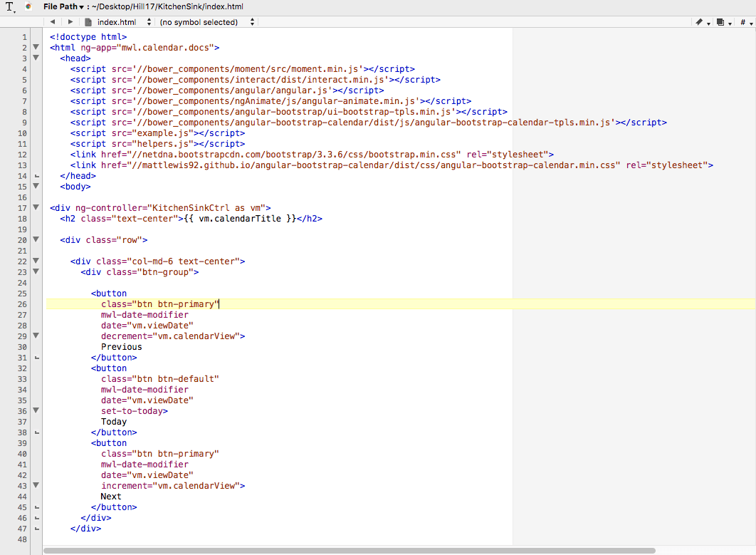Click the back navigation arrow
This screenshot has width=756, height=555.
coord(53,21)
